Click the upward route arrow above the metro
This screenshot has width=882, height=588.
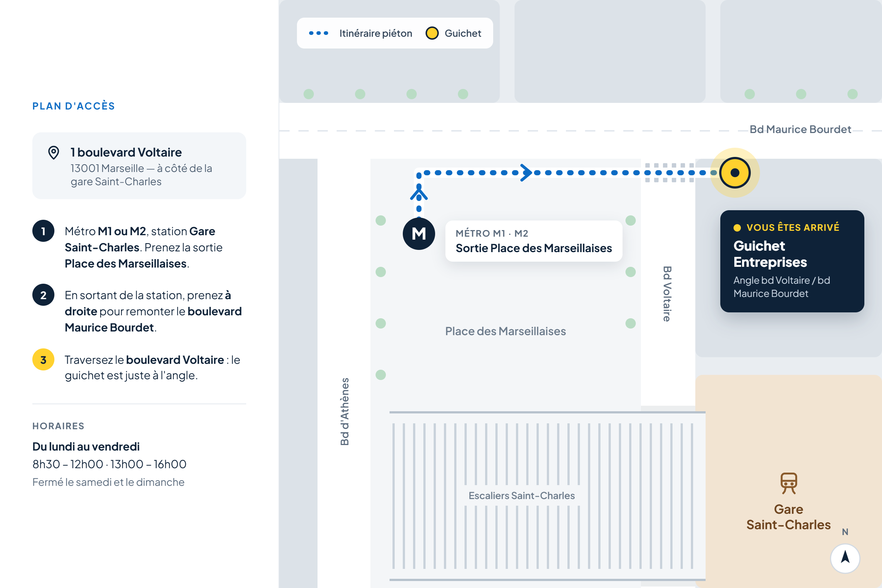[419, 194]
